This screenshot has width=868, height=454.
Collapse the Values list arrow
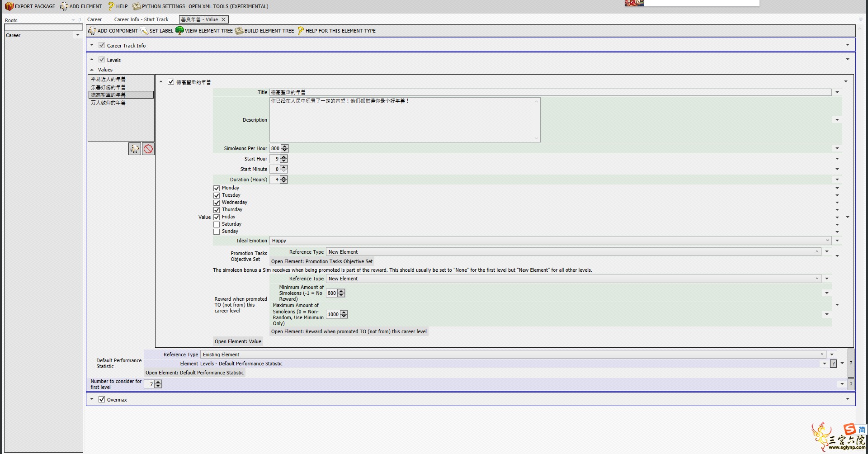coord(92,70)
